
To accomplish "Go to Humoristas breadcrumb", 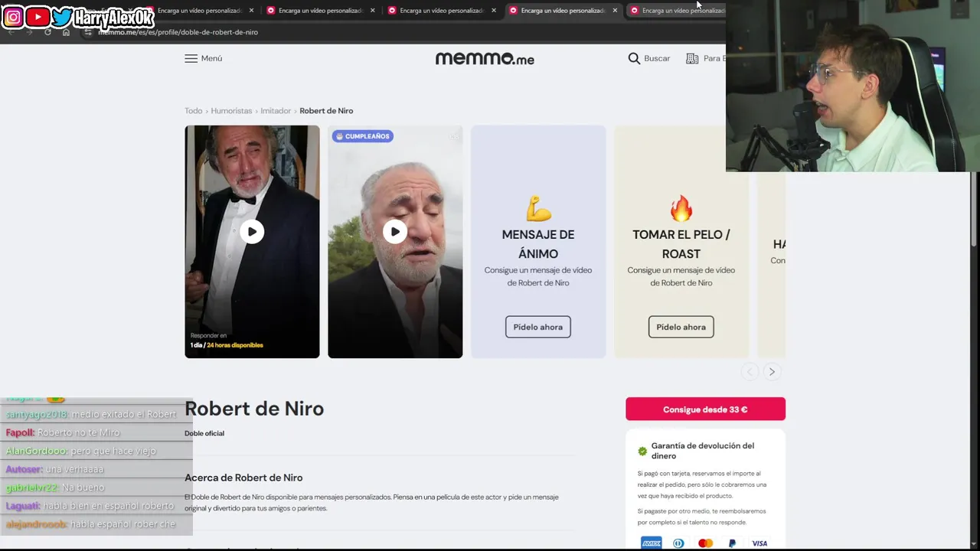I will [231, 111].
